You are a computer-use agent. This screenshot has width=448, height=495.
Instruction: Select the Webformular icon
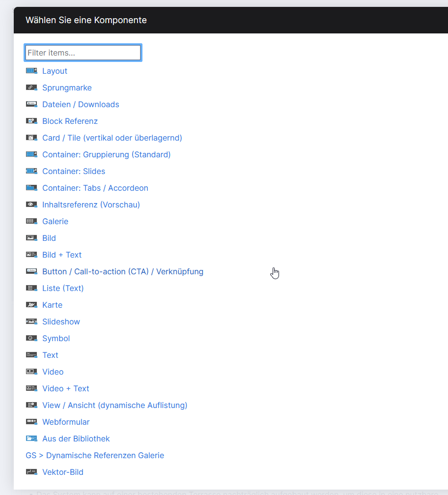[31, 421]
